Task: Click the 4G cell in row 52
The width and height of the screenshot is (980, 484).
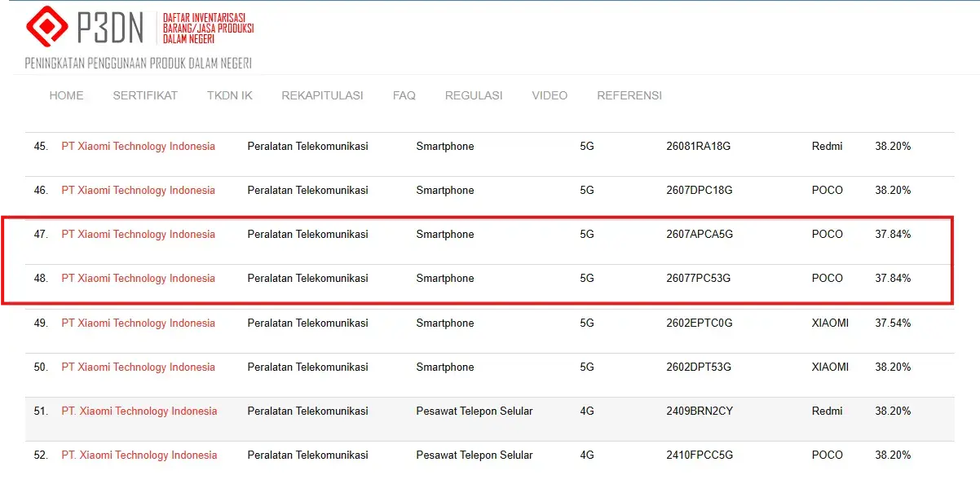Action: click(x=587, y=455)
